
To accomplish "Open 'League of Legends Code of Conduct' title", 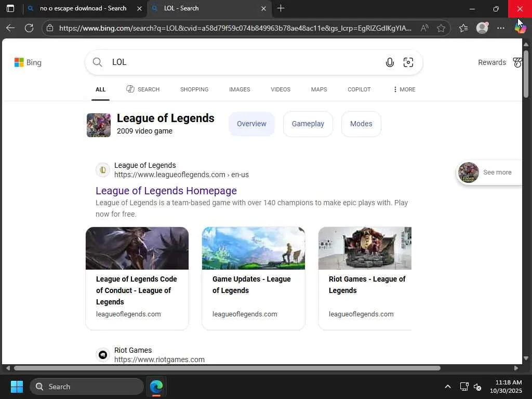I will pyautogui.click(x=137, y=290).
